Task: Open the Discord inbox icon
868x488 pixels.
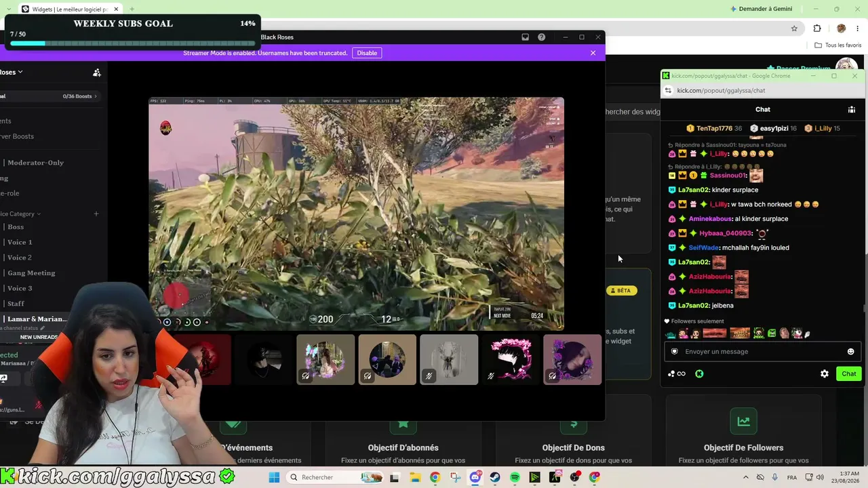Action: click(x=525, y=37)
